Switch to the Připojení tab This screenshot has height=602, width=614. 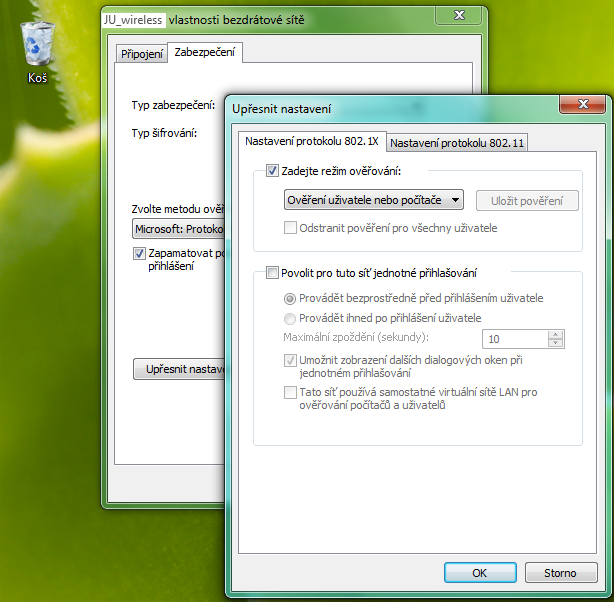(142, 54)
